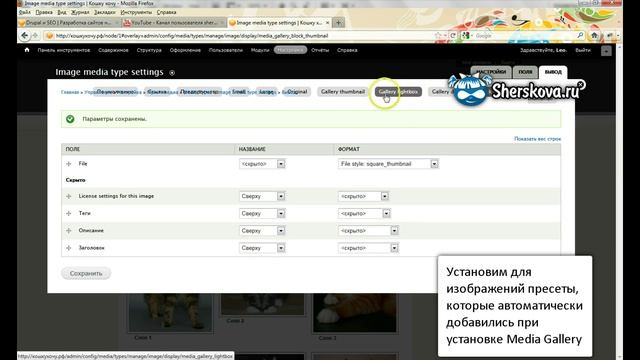
Task: Bookmark this page with the star icon
Action: click(438, 36)
